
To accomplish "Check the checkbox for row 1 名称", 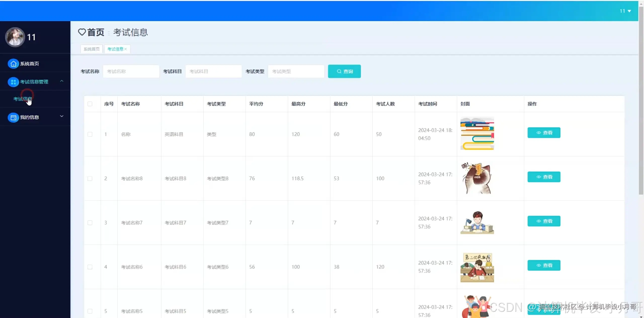I will (x=90, y=134).
